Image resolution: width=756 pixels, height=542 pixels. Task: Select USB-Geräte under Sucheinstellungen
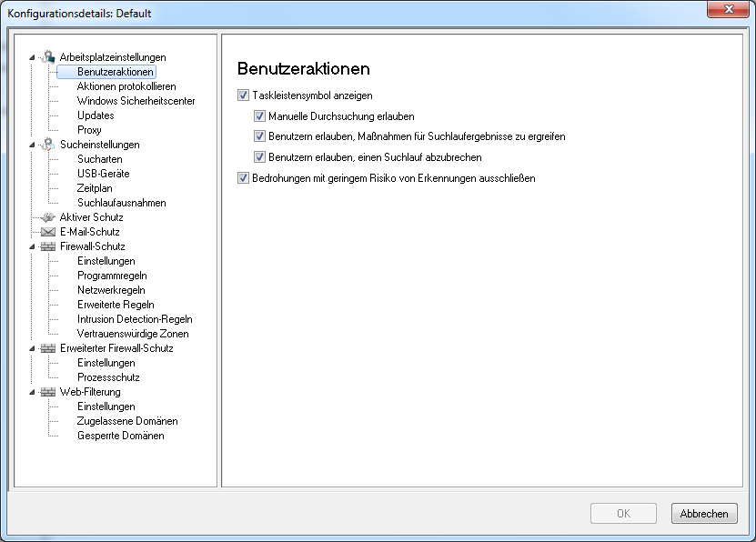click(x=103, y=174)
